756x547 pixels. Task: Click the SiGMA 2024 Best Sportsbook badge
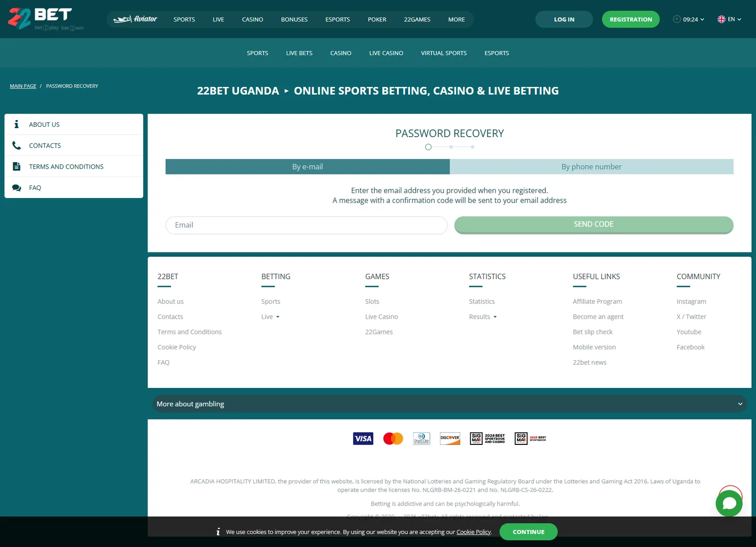pos(488,439)
